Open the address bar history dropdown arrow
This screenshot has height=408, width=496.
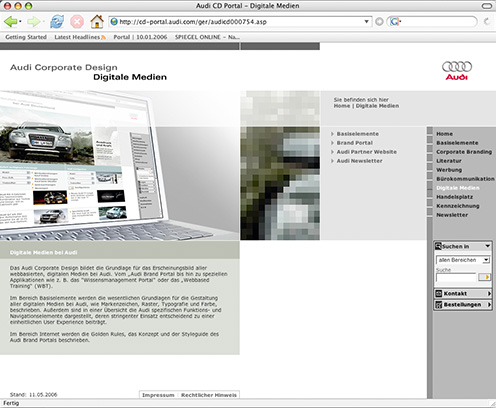pyautogui.click(x=366, y=22)
